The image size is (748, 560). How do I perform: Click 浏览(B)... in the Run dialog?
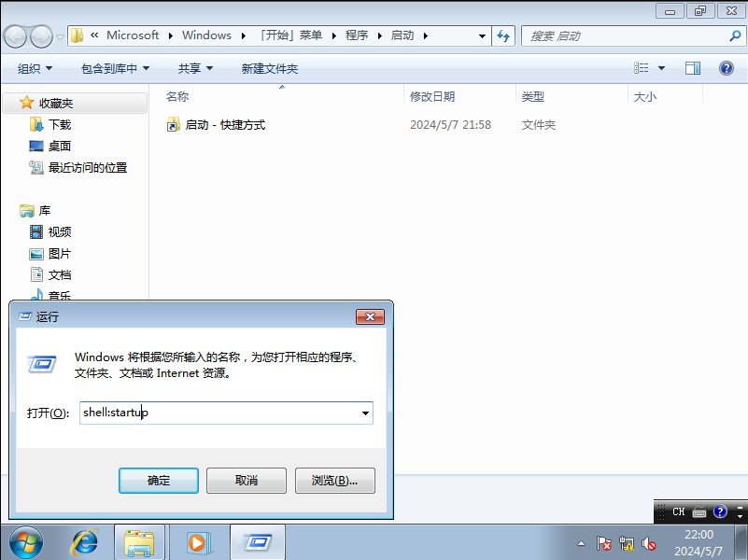tap(335, 481)
